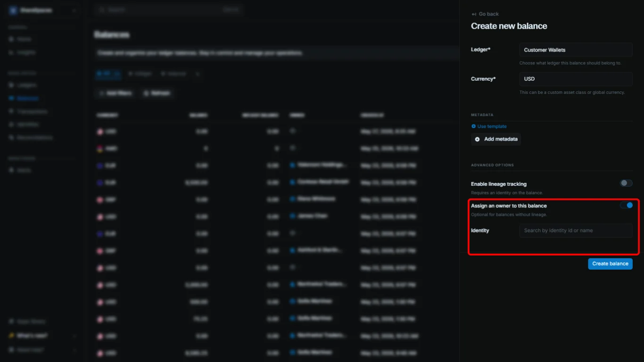Screen dimensions: 644x362
Task: Click the 'Create new balance' heading
Action: tap(509, 26)
